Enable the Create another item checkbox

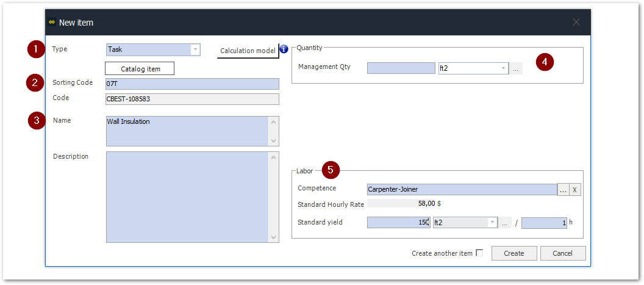[479, 253]
